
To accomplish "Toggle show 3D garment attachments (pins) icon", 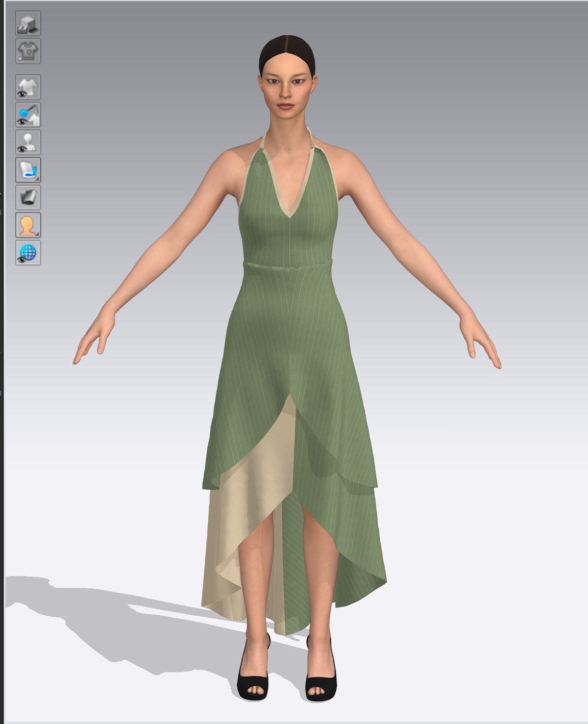I will click(x=28, y=115).
